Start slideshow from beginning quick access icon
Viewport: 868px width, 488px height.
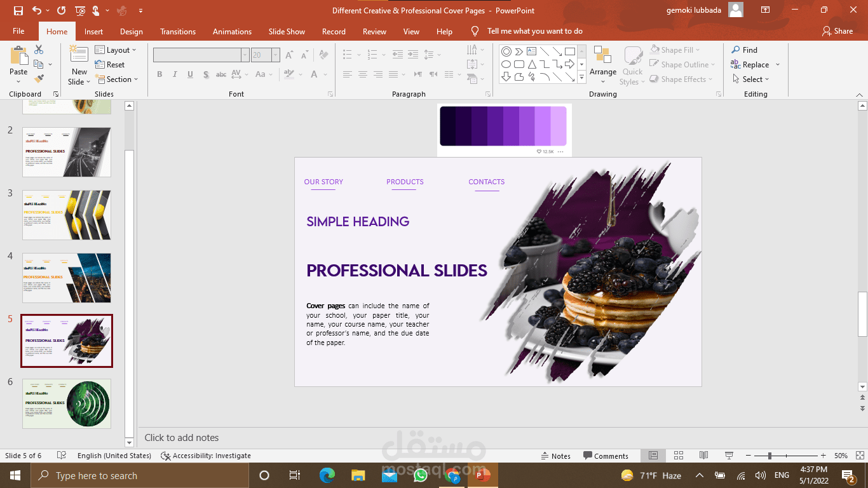[79, 11]
